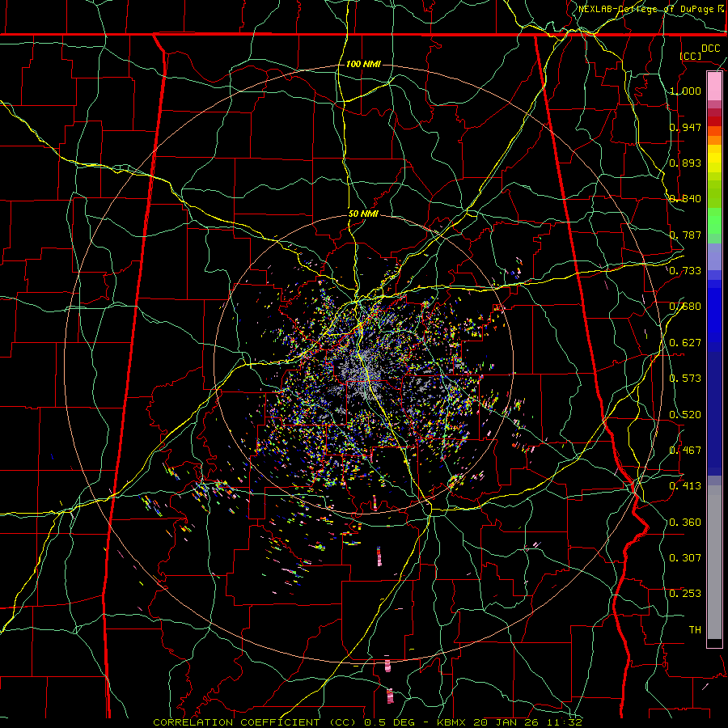Click the Correlation Coefficient product caption
Viewport: 728px width, 728px height.
click(367, 722)
